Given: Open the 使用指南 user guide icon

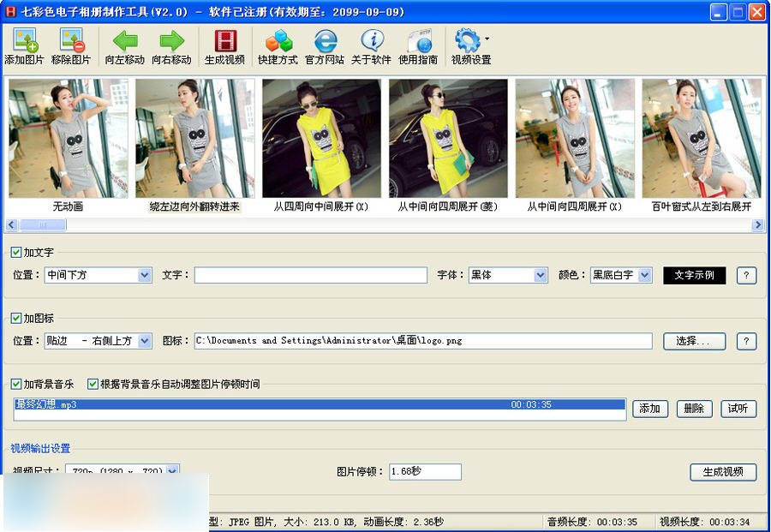Looking at the screenshot, I should (418, 41).
